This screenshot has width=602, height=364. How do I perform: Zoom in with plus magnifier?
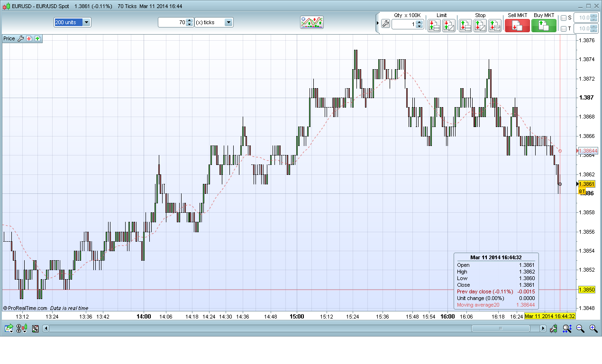pyautogui.click(x=593, y=328)
